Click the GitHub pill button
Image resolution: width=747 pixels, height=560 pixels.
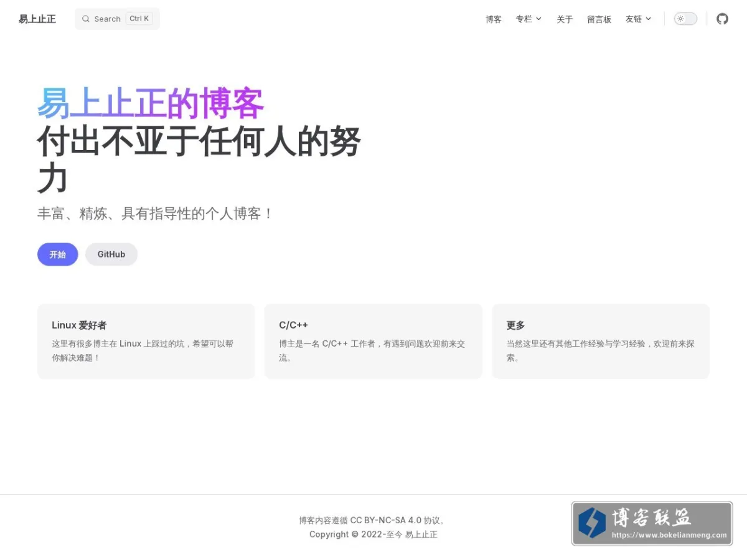pyautogui.click(x=111, y=254)
